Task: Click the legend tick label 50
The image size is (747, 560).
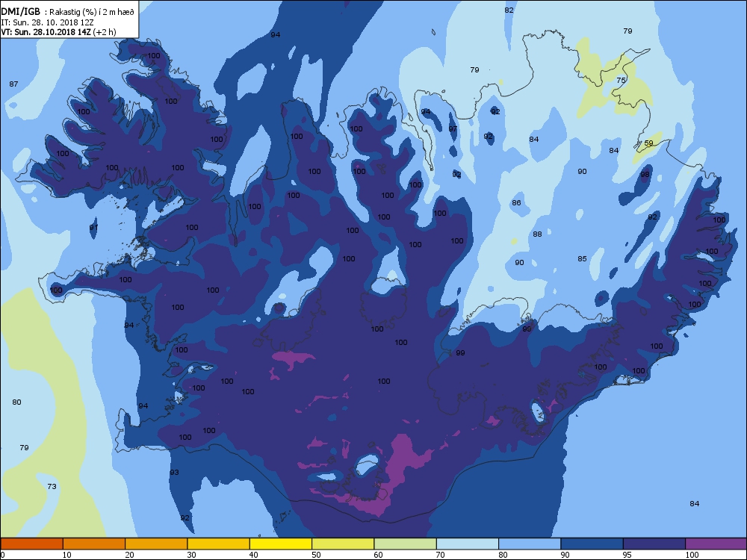Action: pyautogui.click(x=316, y=555)
